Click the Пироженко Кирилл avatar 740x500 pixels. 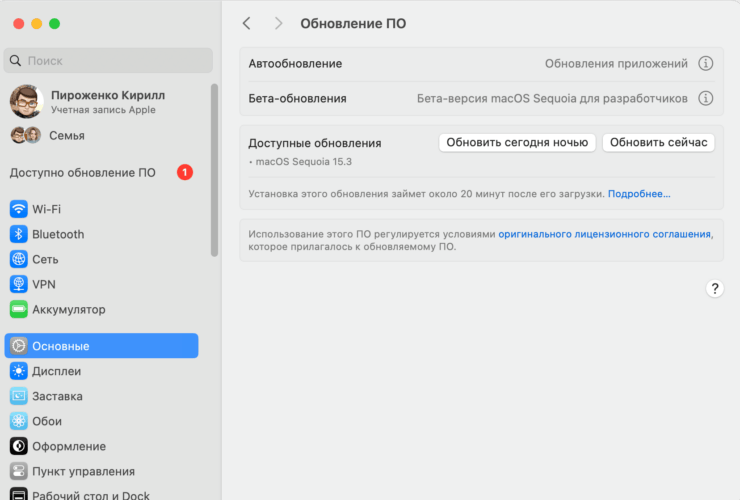[x=26, y=102]
